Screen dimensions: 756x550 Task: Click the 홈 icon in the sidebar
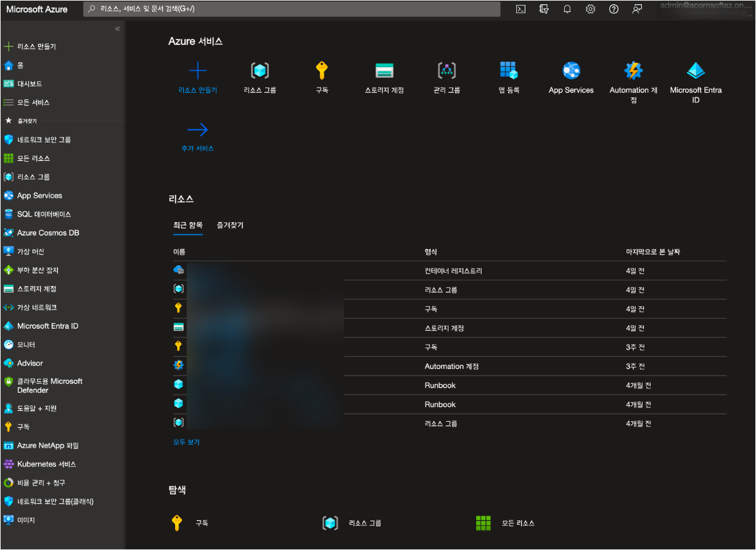(x=9, y=65)
